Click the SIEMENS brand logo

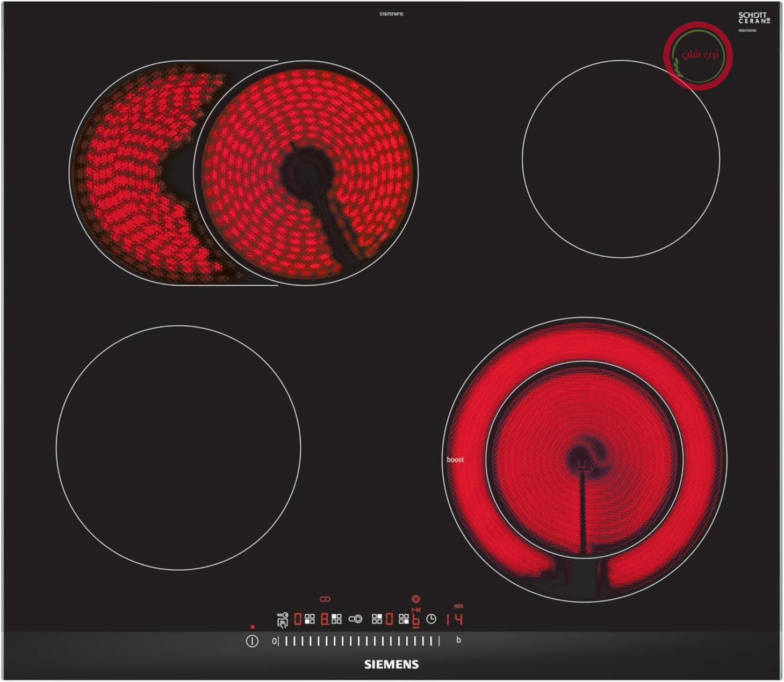click(391, 664)
